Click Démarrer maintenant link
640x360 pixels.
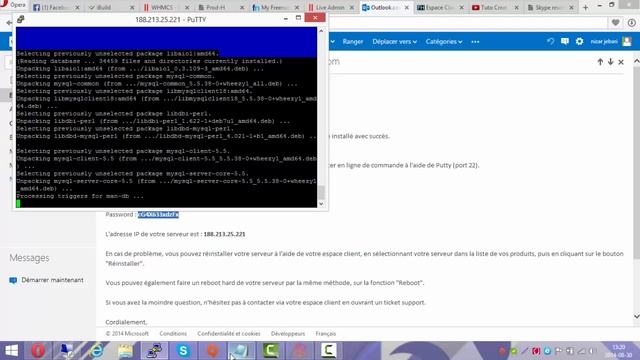tap(52, 280)
